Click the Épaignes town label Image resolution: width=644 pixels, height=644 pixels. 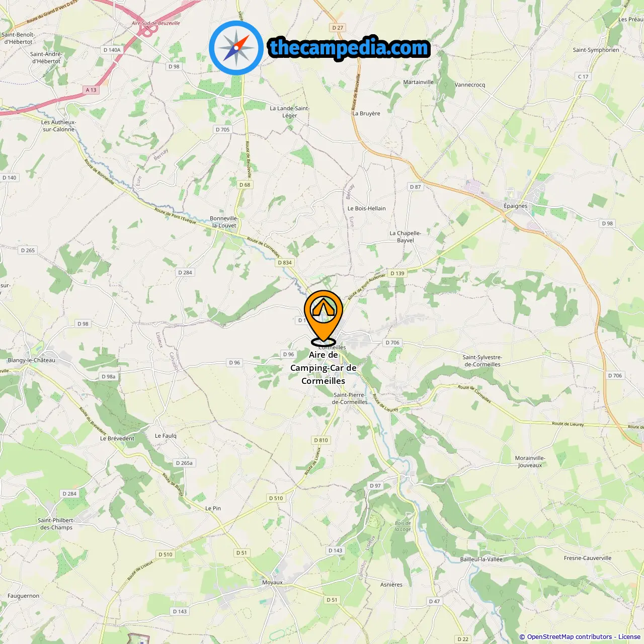tap(516, 206)
